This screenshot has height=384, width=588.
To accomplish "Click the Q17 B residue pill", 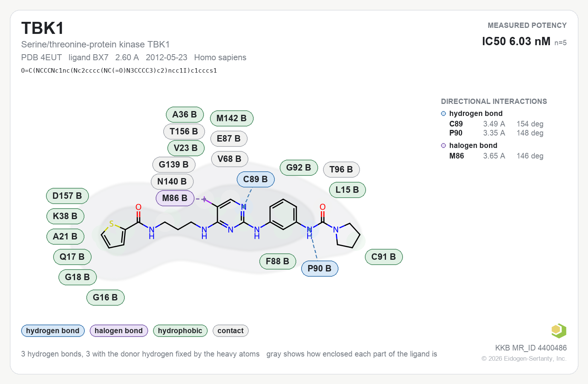I will 72,257.
